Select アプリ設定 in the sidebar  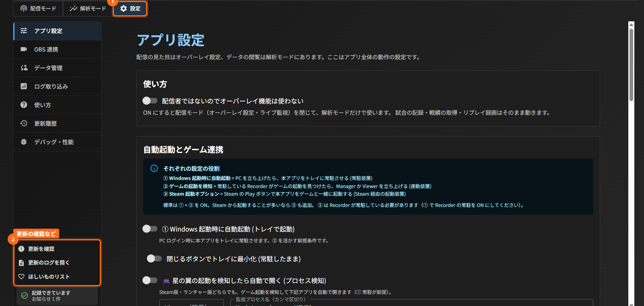(57, 31)
